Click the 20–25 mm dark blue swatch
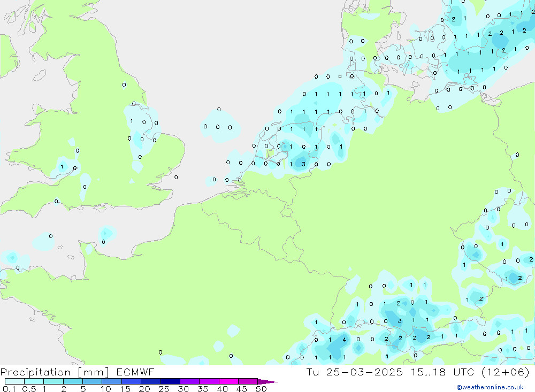The image size is (535, 392). click(151, 381)
